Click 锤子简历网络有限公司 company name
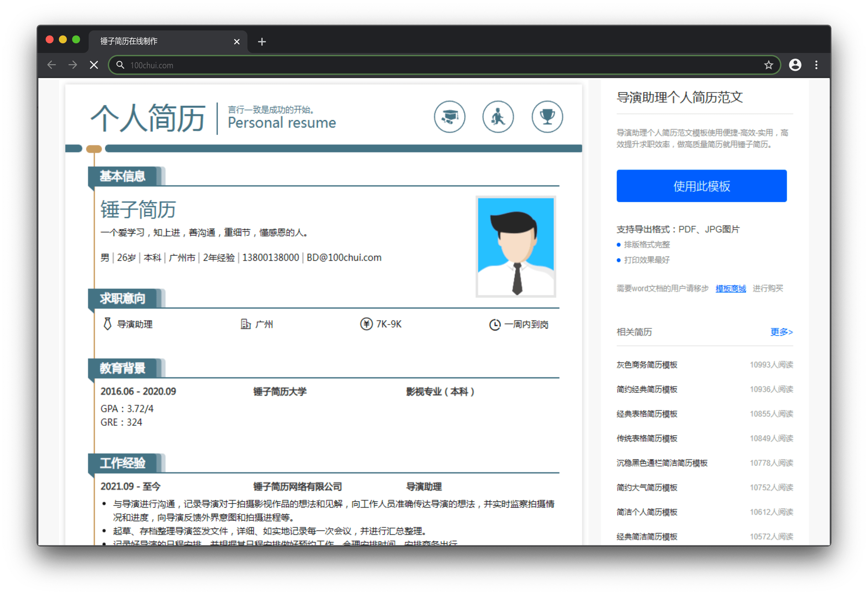The width and height of the screenshot is (868, 595). pos(297,486)
